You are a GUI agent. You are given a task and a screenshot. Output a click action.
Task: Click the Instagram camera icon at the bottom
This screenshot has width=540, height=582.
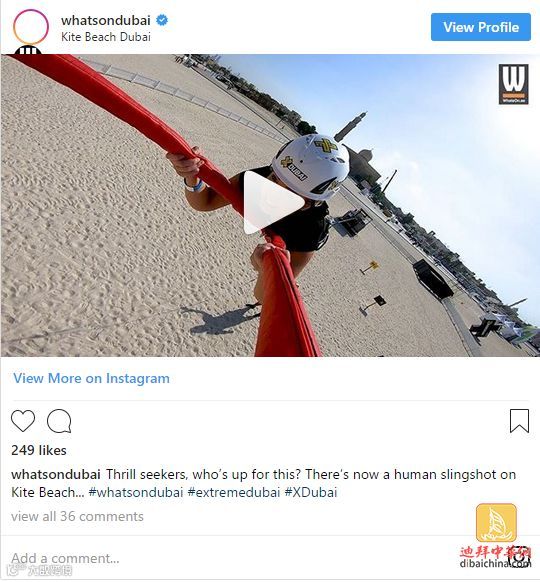point(519,557)
